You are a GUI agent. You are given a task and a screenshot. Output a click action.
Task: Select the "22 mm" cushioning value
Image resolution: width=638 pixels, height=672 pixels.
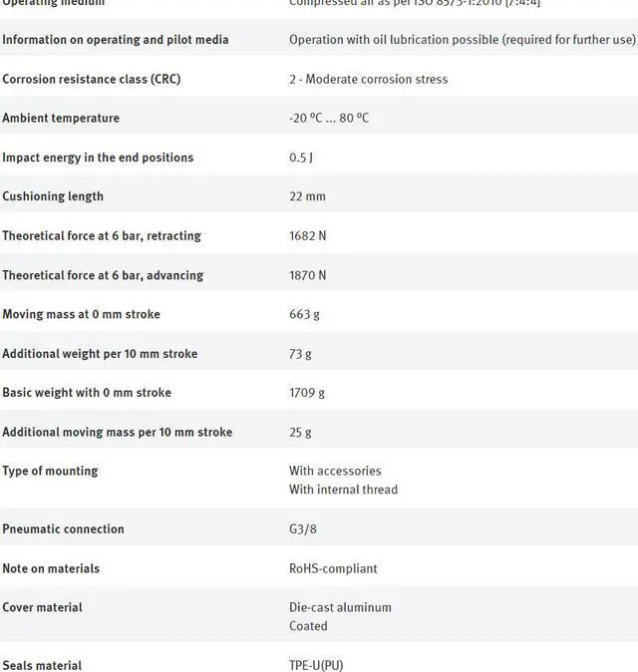[307, 196]
